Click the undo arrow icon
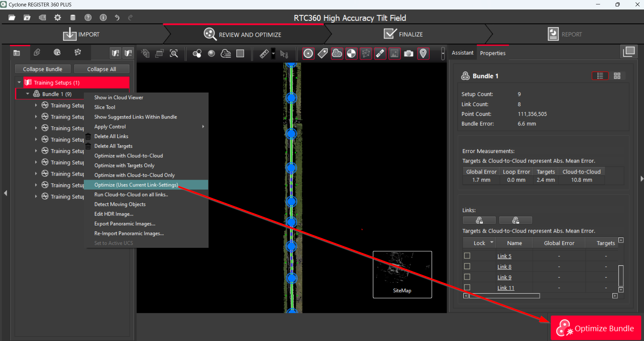The image size is (644, 341). 117,18
